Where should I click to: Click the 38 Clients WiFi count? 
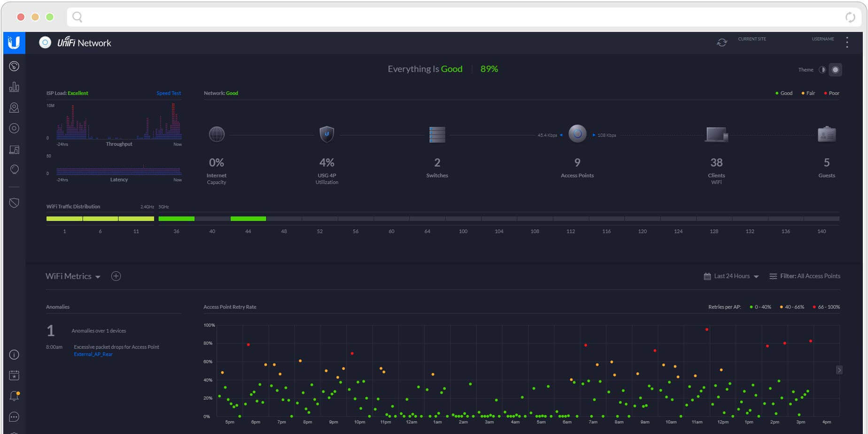coord(716,163)
